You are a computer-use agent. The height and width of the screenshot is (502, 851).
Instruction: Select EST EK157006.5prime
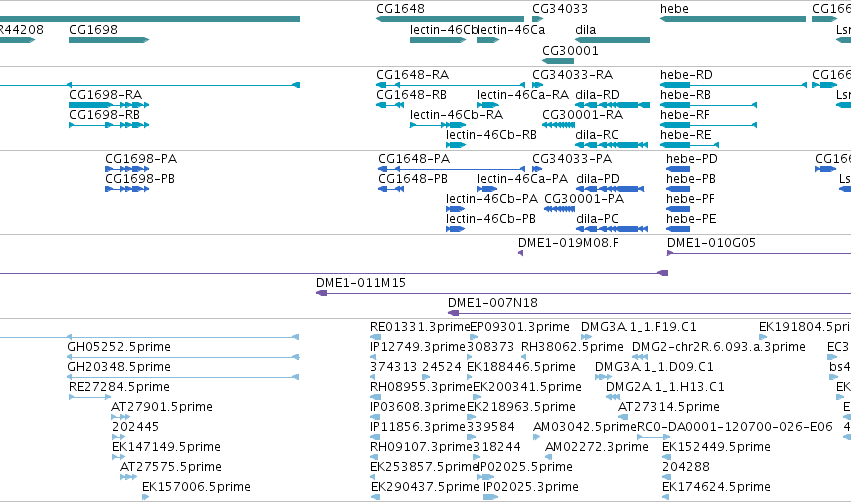point(196,487)
